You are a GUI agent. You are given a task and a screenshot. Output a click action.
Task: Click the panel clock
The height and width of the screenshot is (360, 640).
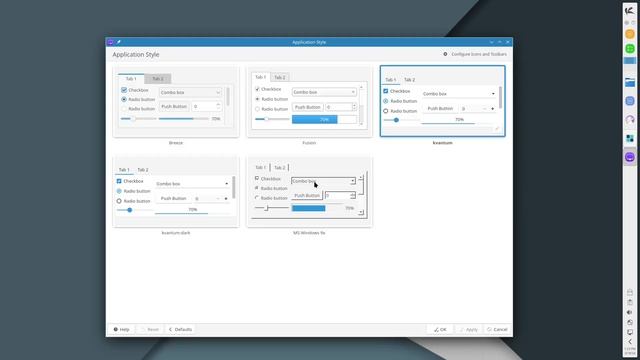(630, 351)
